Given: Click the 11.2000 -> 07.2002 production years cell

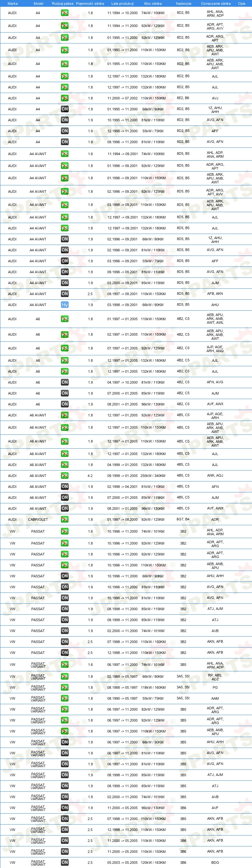Looking at the screenshot, I should [122, 98].
